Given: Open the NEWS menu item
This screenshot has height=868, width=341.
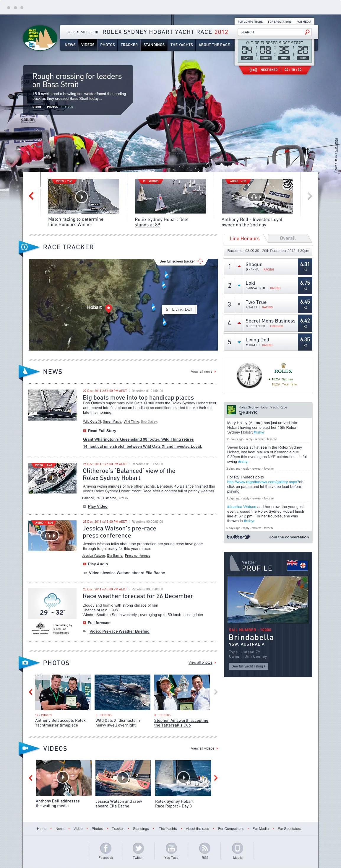Looking at the screenshot, I should 70,45.
